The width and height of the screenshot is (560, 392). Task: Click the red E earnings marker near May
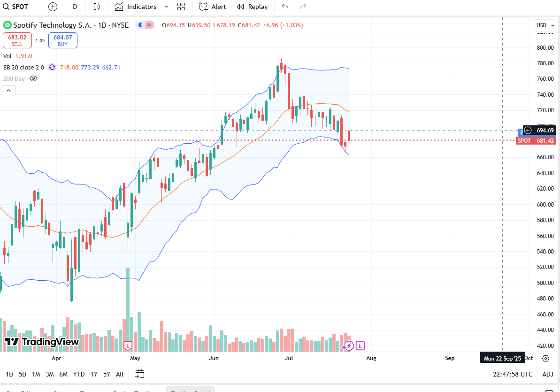pos(128,346)
